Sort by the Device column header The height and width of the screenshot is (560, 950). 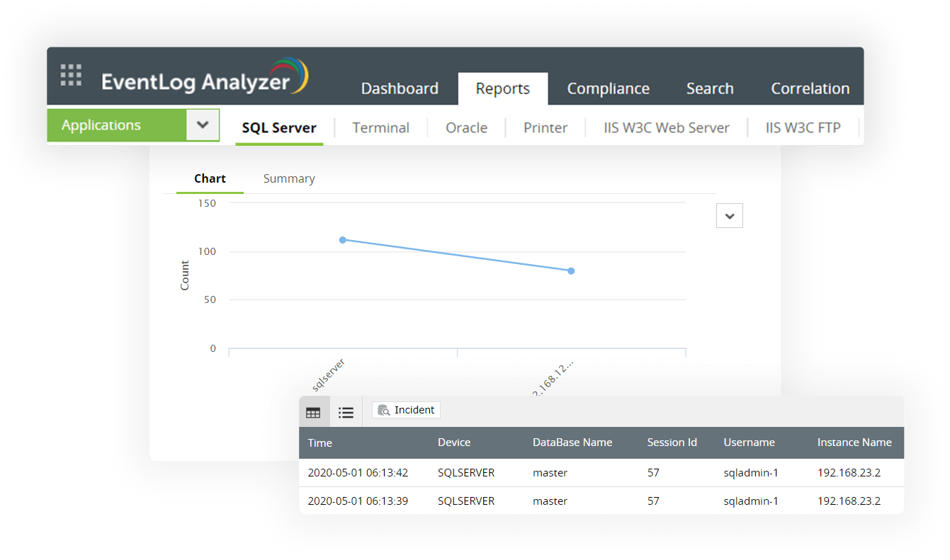pos(454,442)
